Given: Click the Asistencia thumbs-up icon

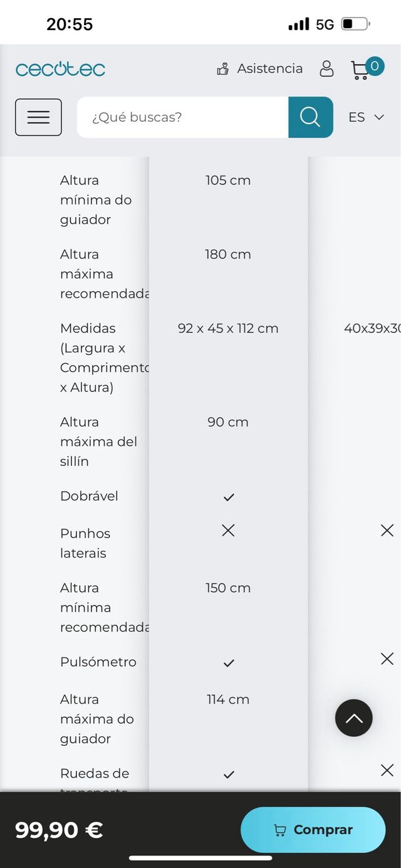Looking at the screenshot, I should coord(222,69).
